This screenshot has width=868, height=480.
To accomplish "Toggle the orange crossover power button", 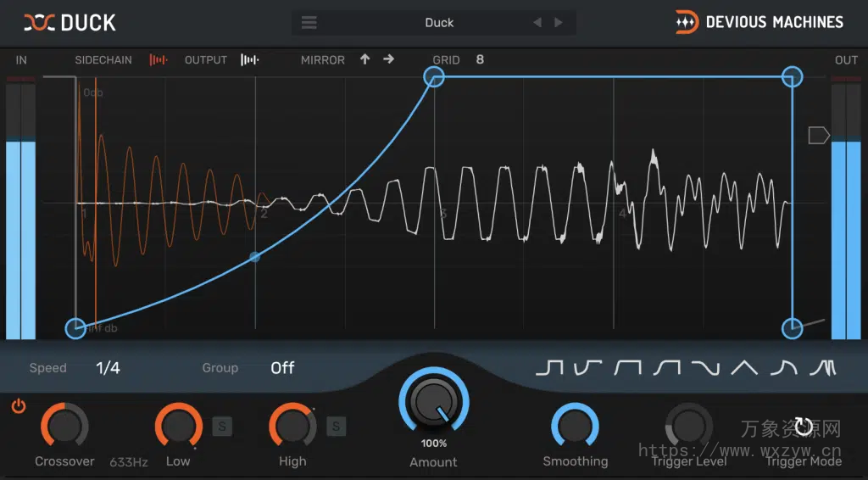I will [x=19, y=406].
